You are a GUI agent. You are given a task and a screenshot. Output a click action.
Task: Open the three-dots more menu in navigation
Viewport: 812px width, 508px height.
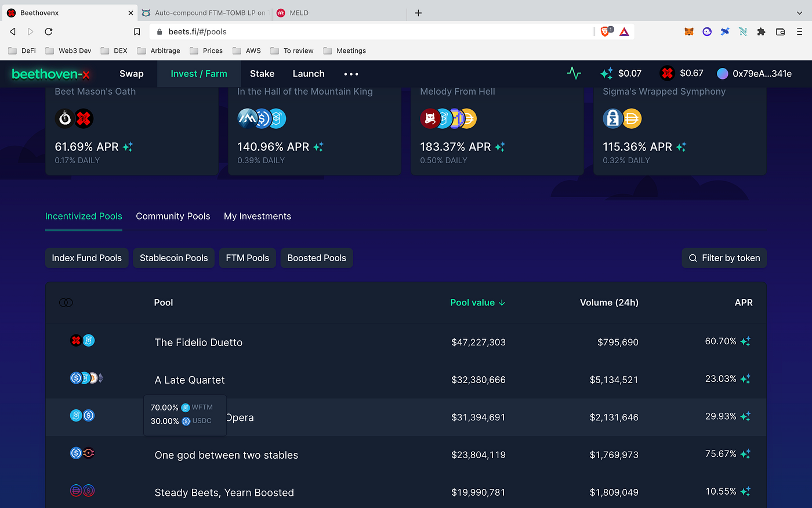point(351,74)
